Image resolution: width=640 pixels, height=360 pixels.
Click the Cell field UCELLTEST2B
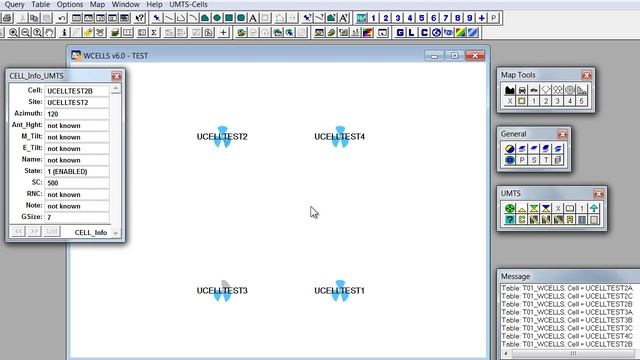[x=77, y=91]
